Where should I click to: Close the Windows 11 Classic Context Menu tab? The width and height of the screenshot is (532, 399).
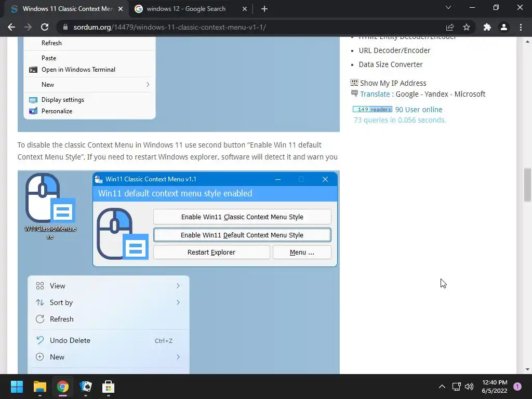pos(121,9)
